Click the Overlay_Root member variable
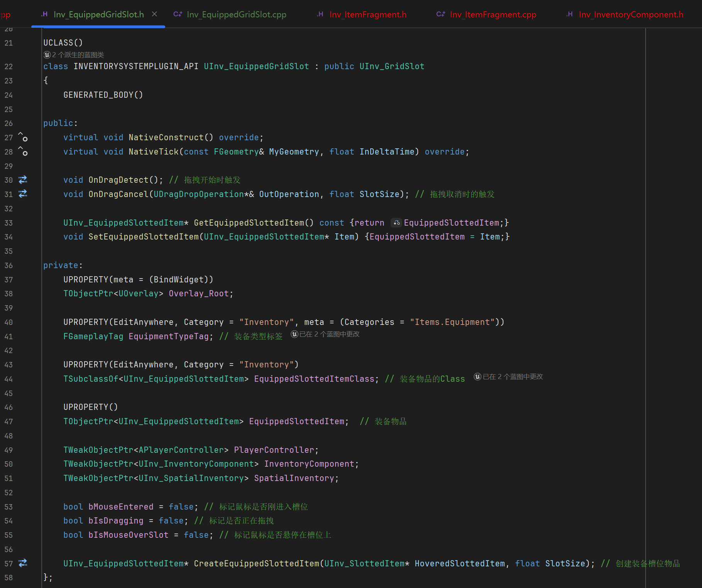The width and height of the screenshot is (702, 588). [199, 294]
